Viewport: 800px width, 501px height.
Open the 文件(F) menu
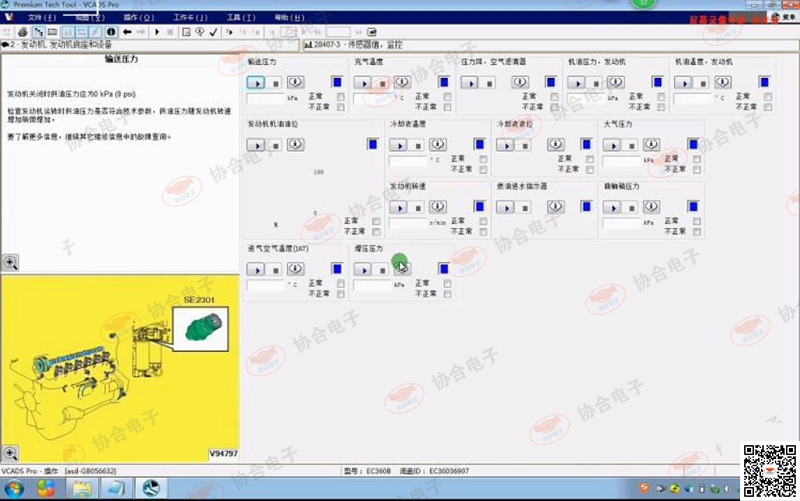coord(42,18)
